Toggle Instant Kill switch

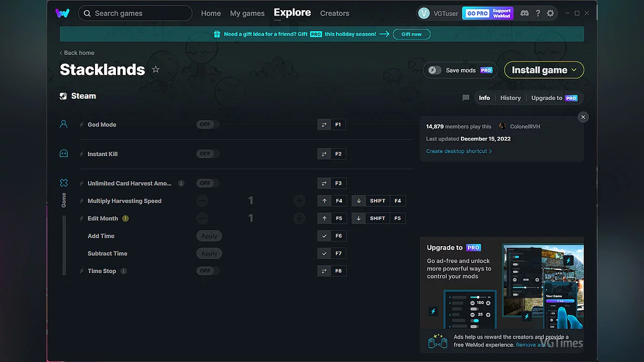pyautogui.click(x=207, y=154)
